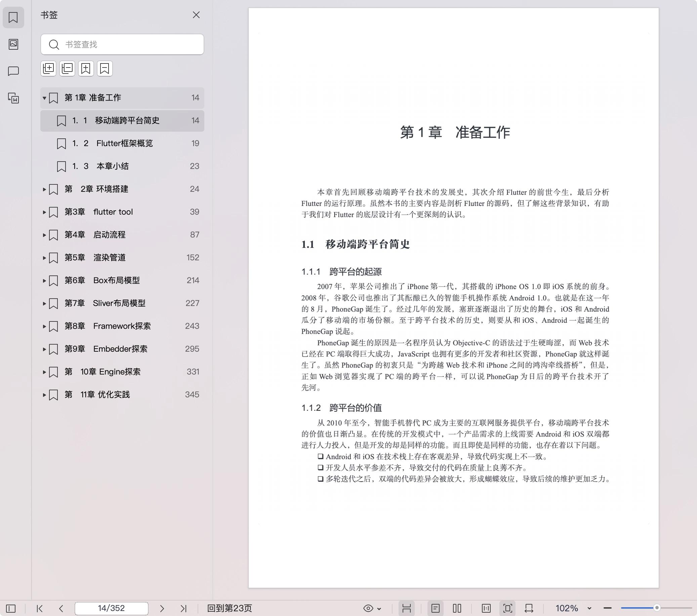This screenshot has width=697, height=616.
Task: Close the bookmarks panel
Action: coord(196,15)
